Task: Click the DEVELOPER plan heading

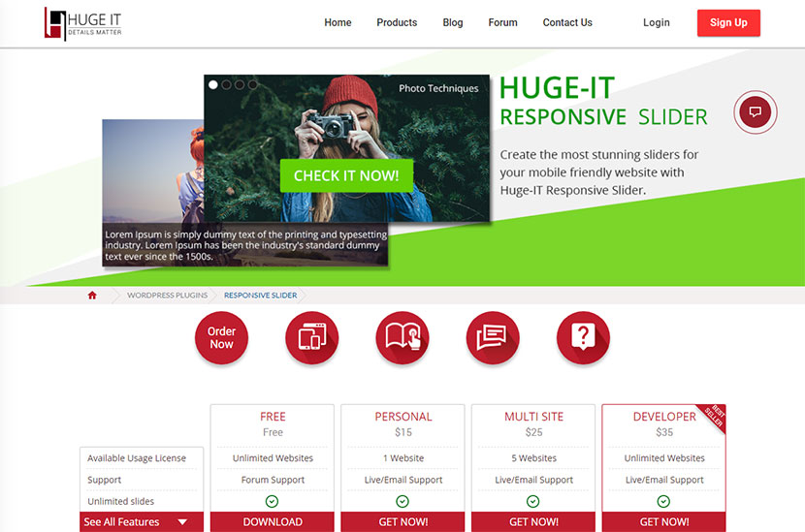Action: [664, 417]
